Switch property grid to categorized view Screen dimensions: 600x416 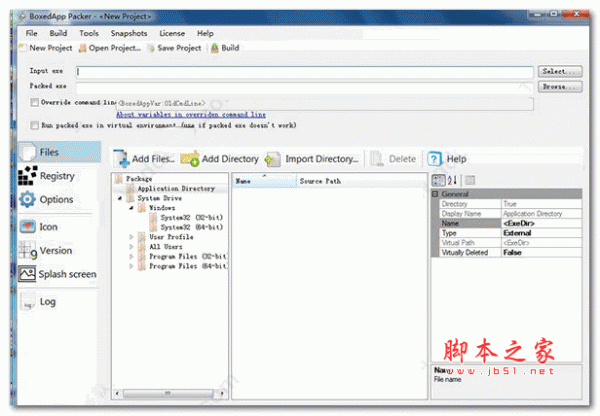[x=439, y=180]
